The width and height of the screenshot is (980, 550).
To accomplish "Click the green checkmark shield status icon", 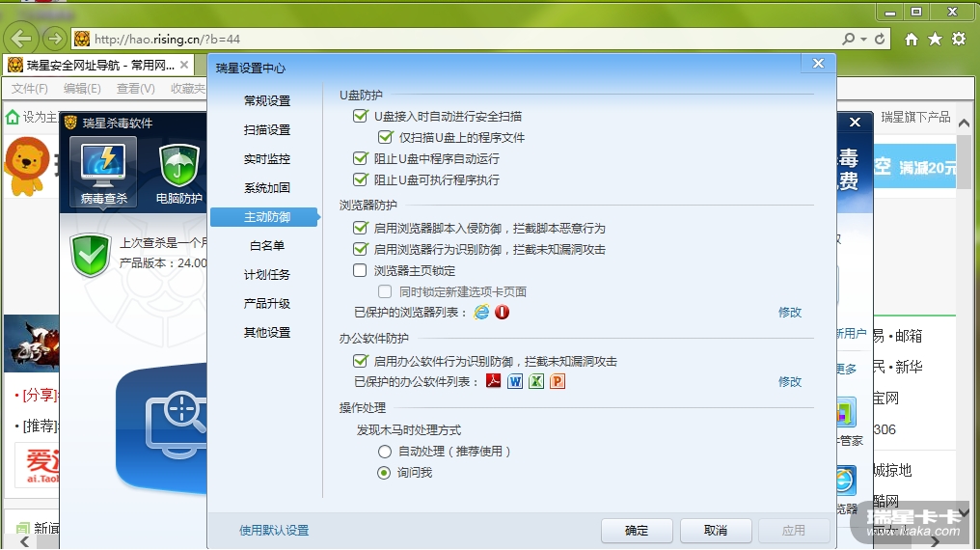I will click(92, 255).
